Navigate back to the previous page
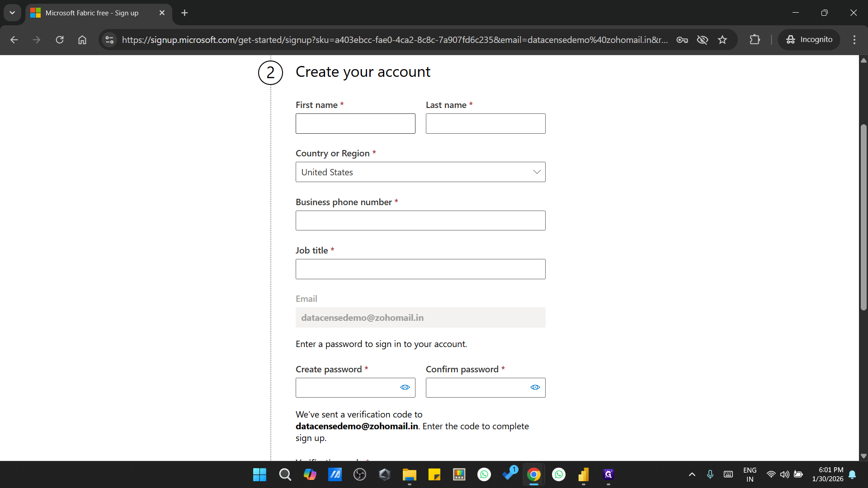Viewport: 868px width, 488px height. (14, 40)
